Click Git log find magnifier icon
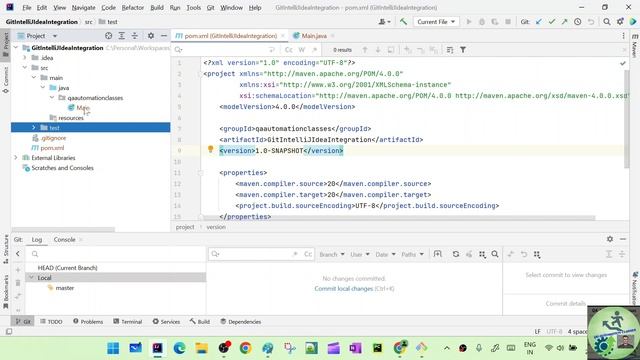Viewport: 640px width, 360px height. (495, 254)
